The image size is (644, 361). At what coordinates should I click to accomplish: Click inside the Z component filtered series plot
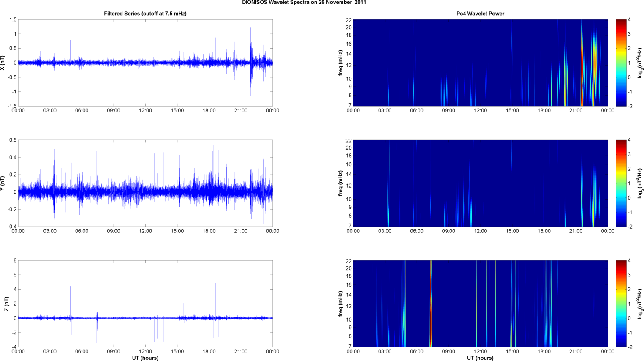145,304
